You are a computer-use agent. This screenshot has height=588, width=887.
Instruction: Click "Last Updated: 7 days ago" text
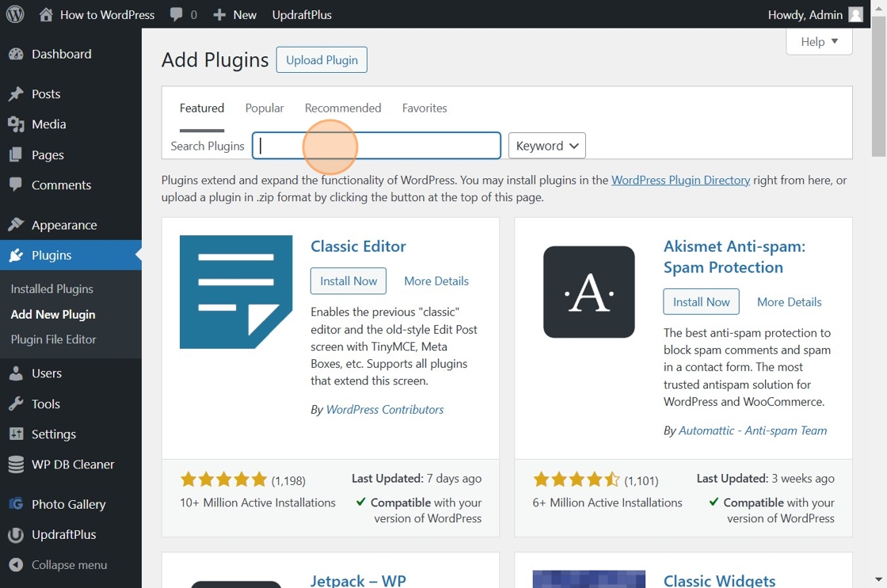click(x=417, y=478)
